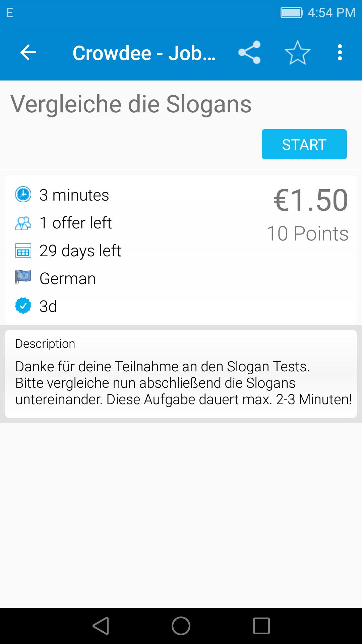Select the €1.50 reward amount
362x644 pixels.
(311, 200)
